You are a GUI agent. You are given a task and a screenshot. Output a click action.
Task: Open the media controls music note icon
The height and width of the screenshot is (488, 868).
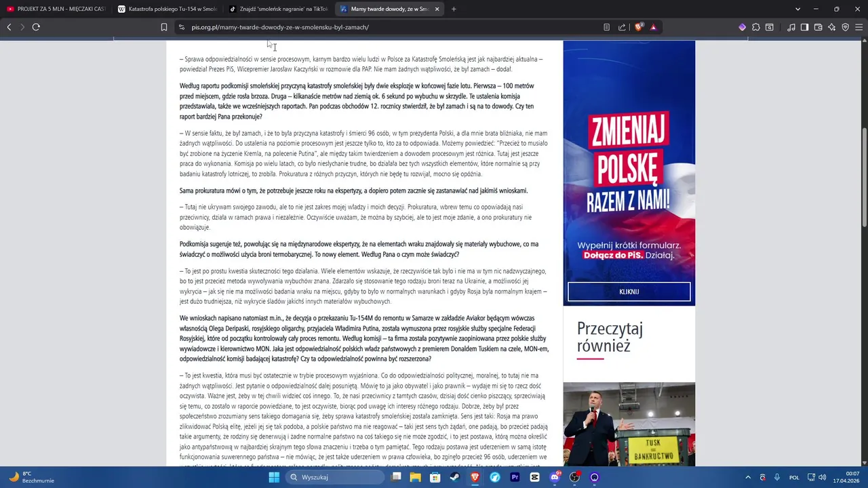point(791,27)
